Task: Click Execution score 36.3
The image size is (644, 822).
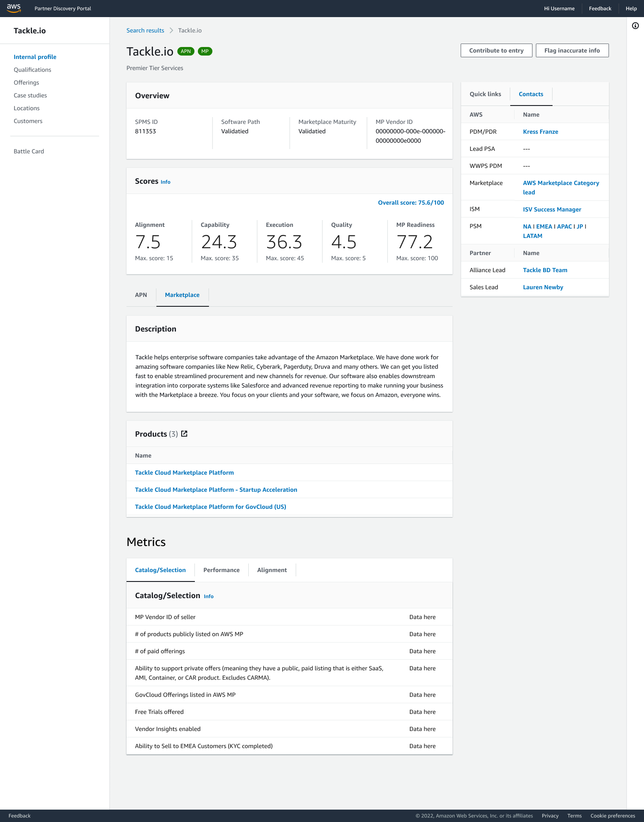Action: pos(284,242)
